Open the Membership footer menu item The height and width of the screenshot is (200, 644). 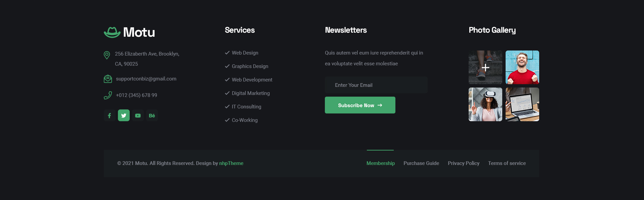coord(380,163)
